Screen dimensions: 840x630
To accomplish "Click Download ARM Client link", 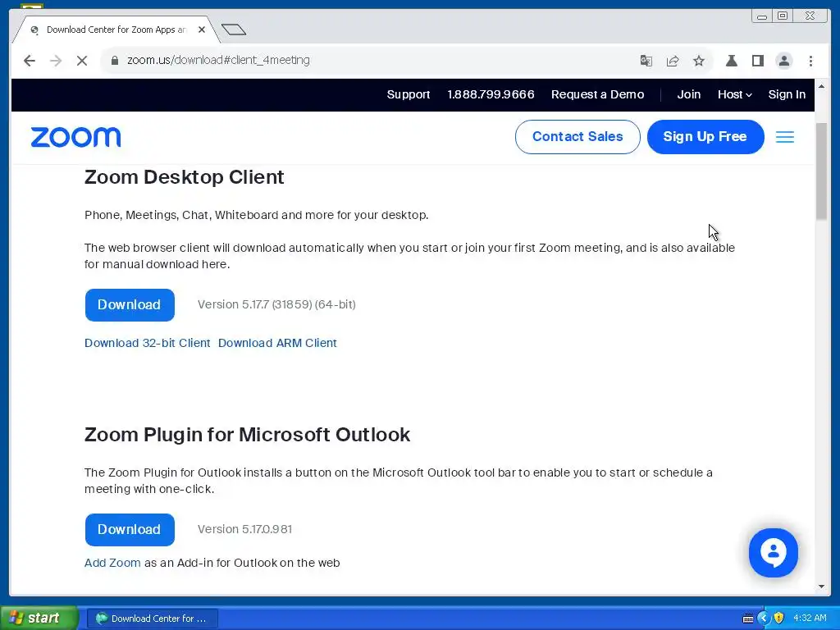I will point(277,343).
